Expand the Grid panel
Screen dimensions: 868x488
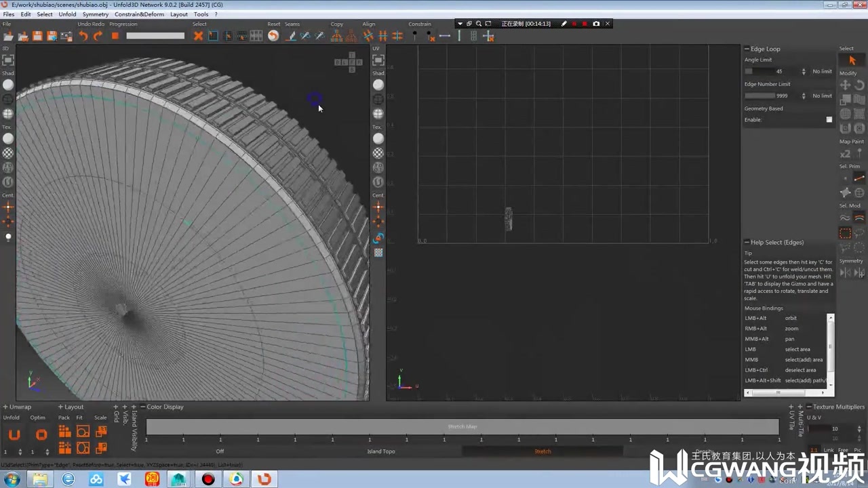tap(116, 407)
